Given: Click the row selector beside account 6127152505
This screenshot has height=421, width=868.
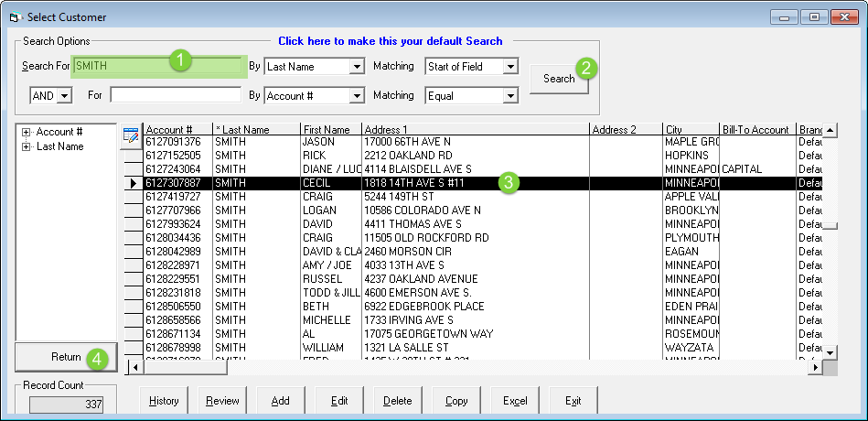Looking at the screenshot, I should tap(133, 155).
